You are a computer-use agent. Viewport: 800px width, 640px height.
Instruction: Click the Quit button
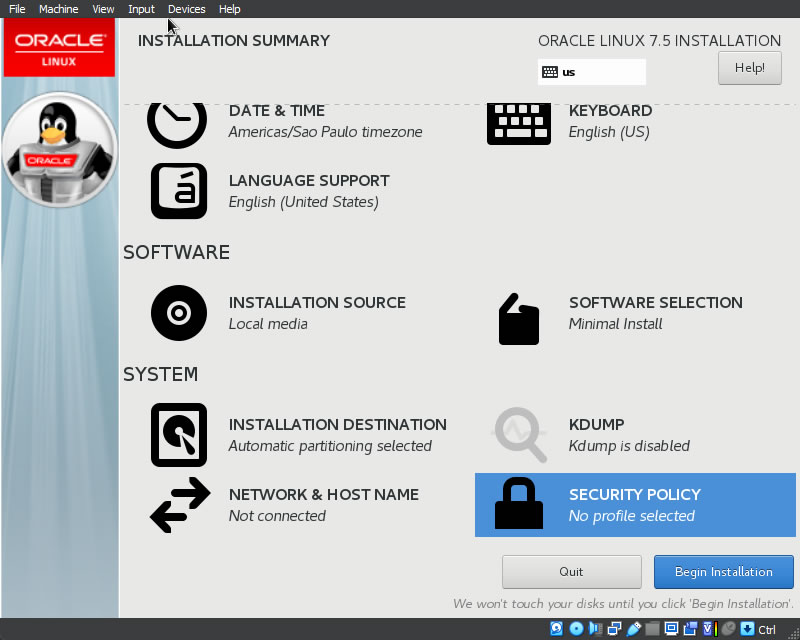571,572
